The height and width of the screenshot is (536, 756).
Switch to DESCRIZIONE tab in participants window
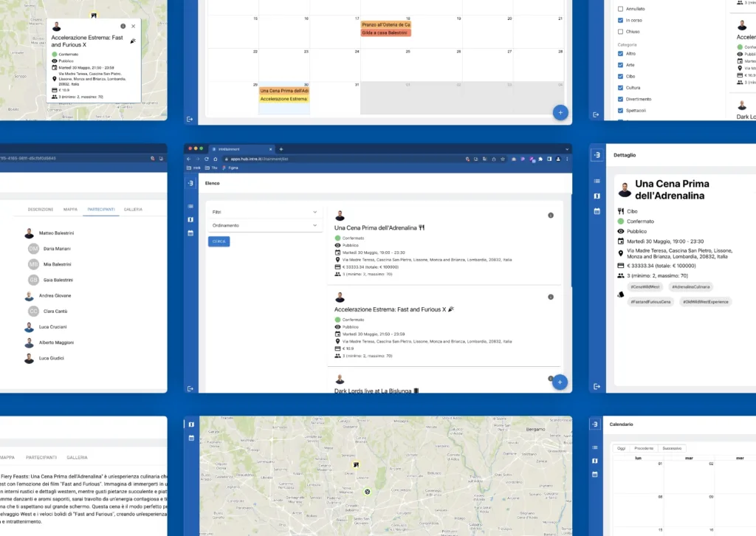(41, 210)
